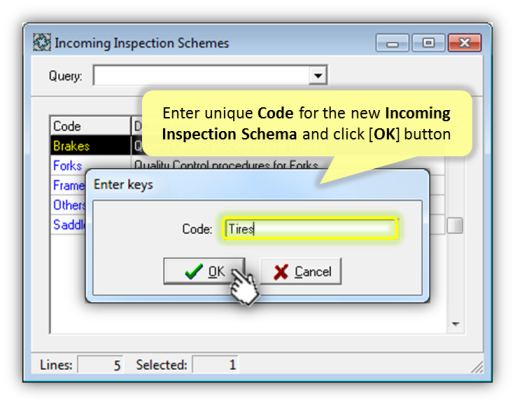This screenshot has width=515, height=405.
Task: Select the Others code entry
Action: click(x=69, y=205)
